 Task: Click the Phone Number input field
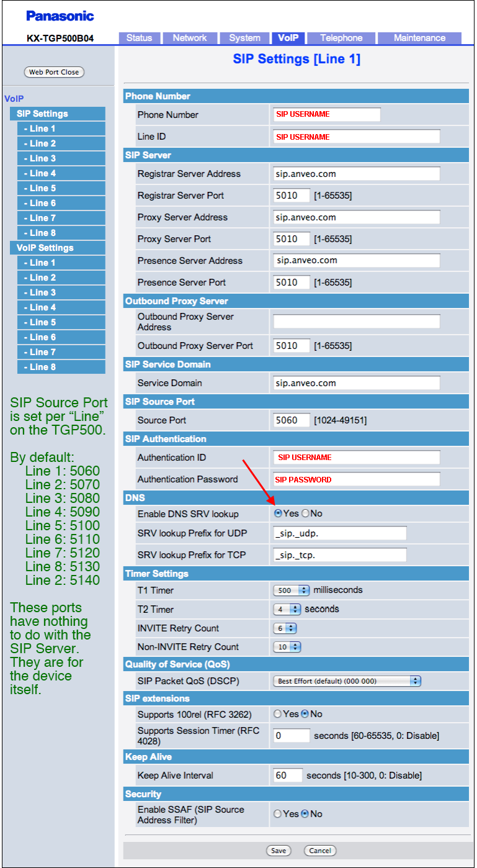point(327,114)
